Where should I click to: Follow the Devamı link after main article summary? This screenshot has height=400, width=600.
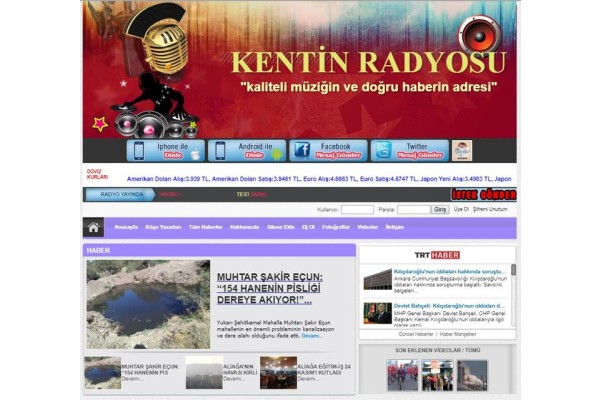pyautogui.click(x=312, y=336)
